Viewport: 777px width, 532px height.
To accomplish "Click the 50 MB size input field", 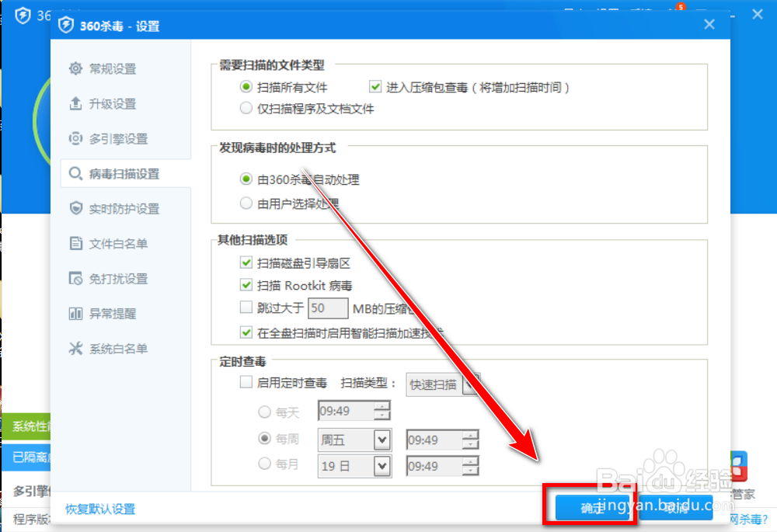I will click(328, 308).
